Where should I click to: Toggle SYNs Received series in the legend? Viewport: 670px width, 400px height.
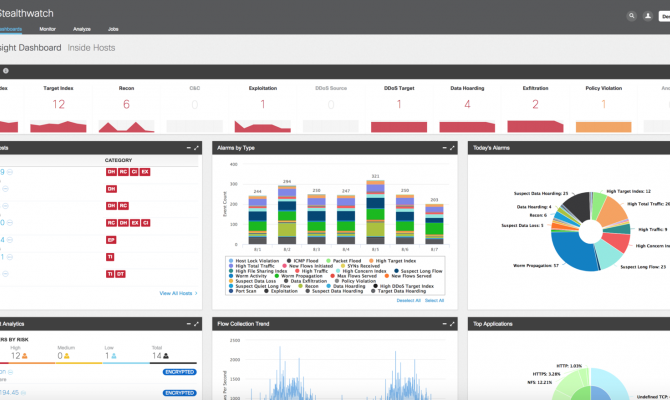click(x=361, y=266)
